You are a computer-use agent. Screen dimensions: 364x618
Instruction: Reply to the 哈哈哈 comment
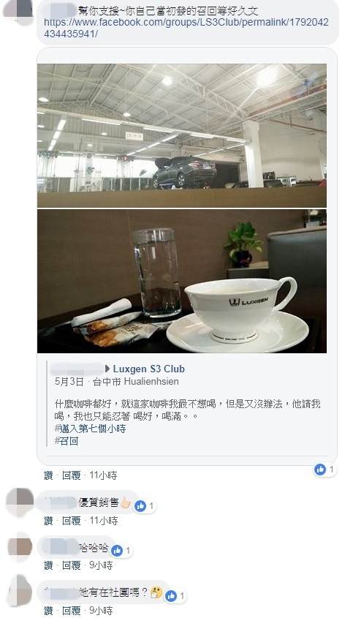tap(72, 565)
